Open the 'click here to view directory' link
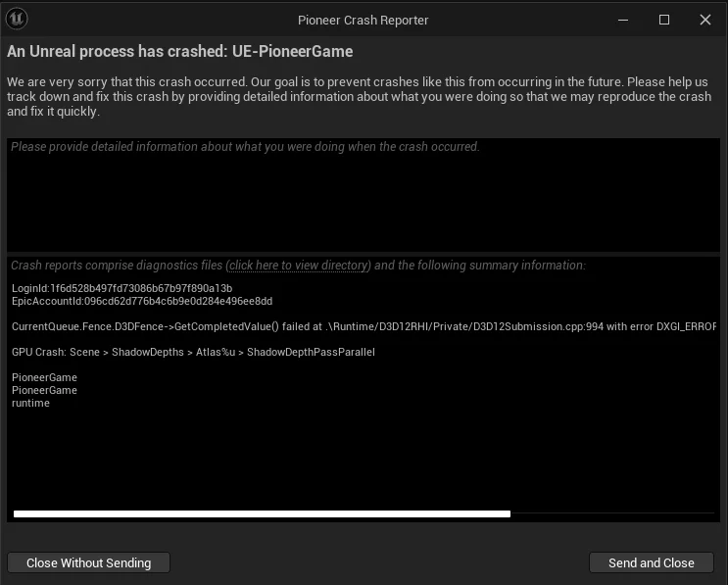The width and height of the screenshot is (728, 585). (x=299, y=266)
